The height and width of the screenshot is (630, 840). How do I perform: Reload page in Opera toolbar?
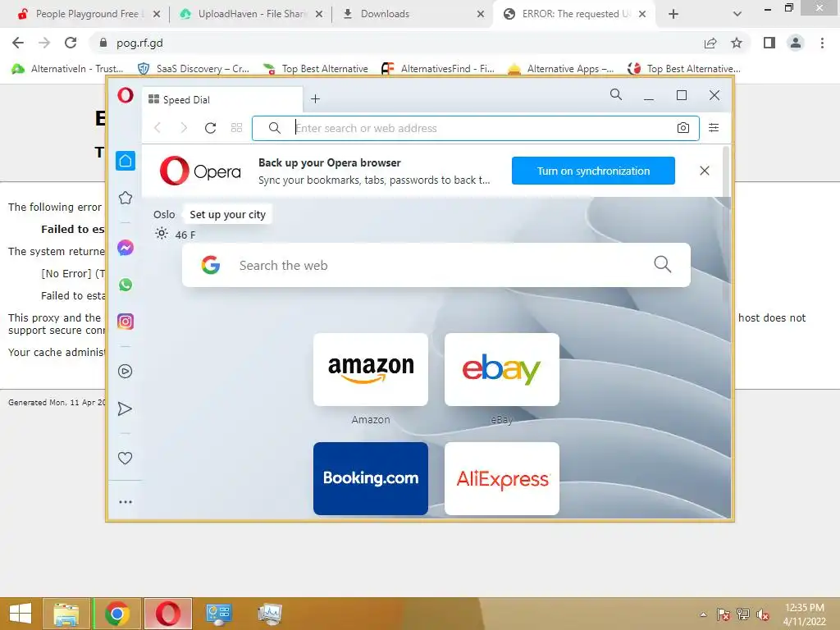pos(211,128)
